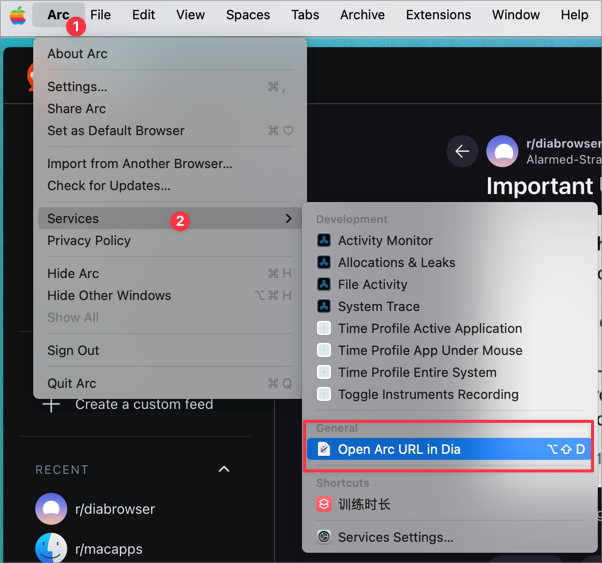Click the r/macapps Finder avatar

pyautogui.click(x=51, y=548)
